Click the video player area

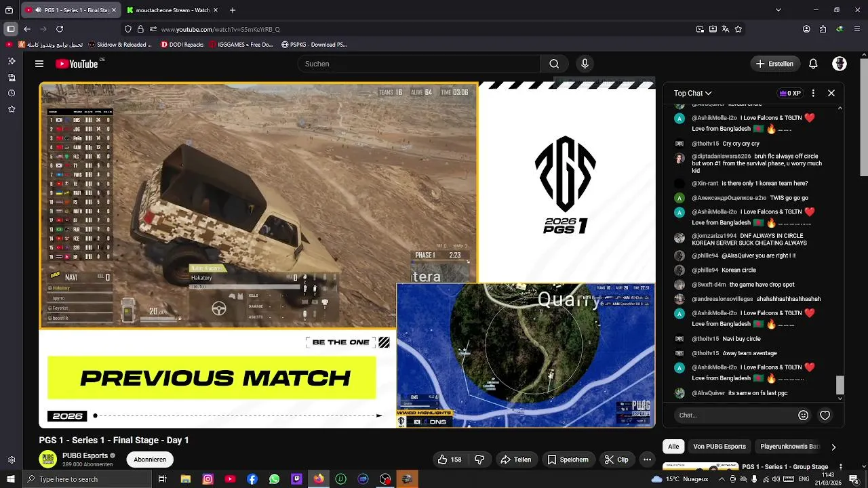[347, 255]
